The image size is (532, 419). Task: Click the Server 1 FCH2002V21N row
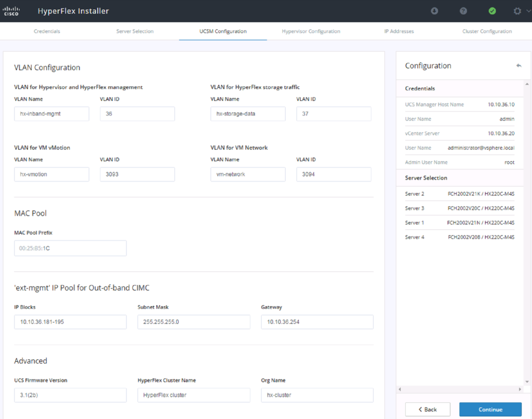point(460,222)
